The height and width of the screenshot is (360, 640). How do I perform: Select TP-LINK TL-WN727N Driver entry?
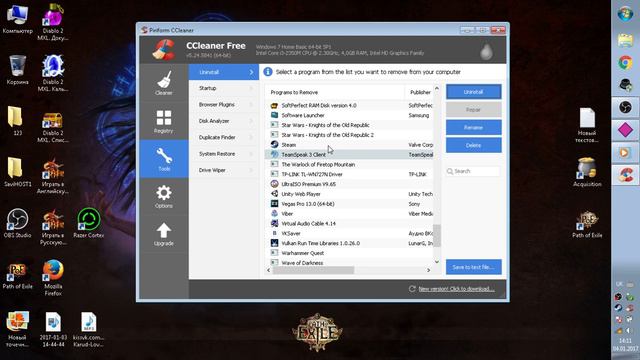(349, 174)
